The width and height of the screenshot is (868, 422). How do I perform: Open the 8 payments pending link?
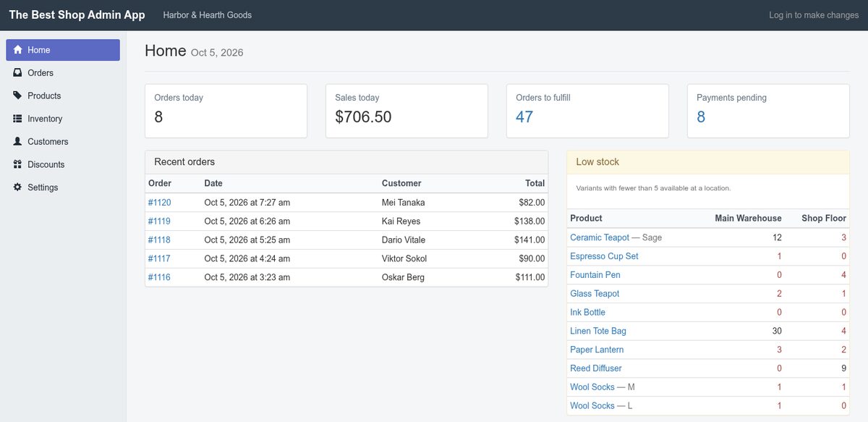coord(701,117)
